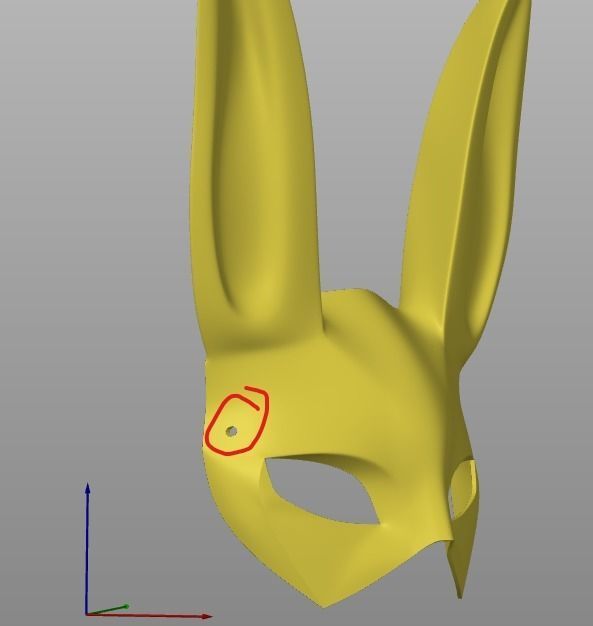Click the left rabbit ear of the model
593x626 pixels.
[254, 176]
